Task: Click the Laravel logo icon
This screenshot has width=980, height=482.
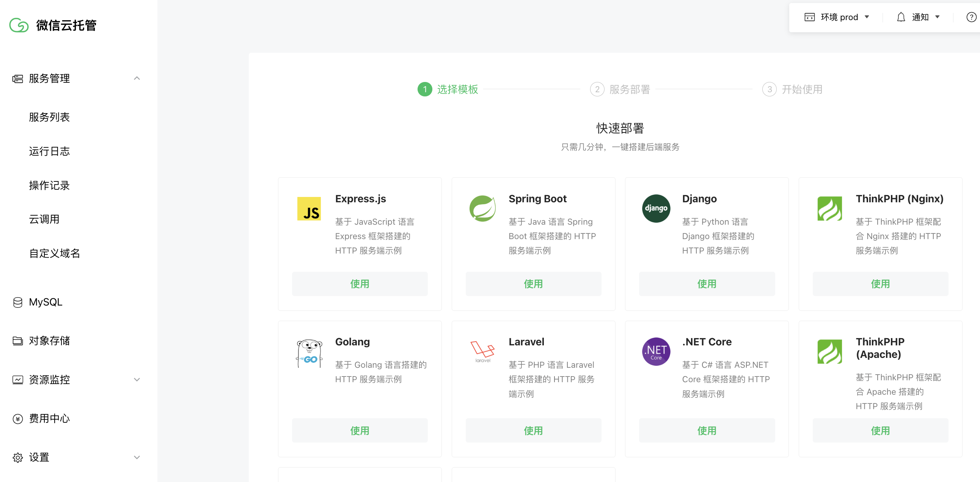Action: tap(482, 351)
